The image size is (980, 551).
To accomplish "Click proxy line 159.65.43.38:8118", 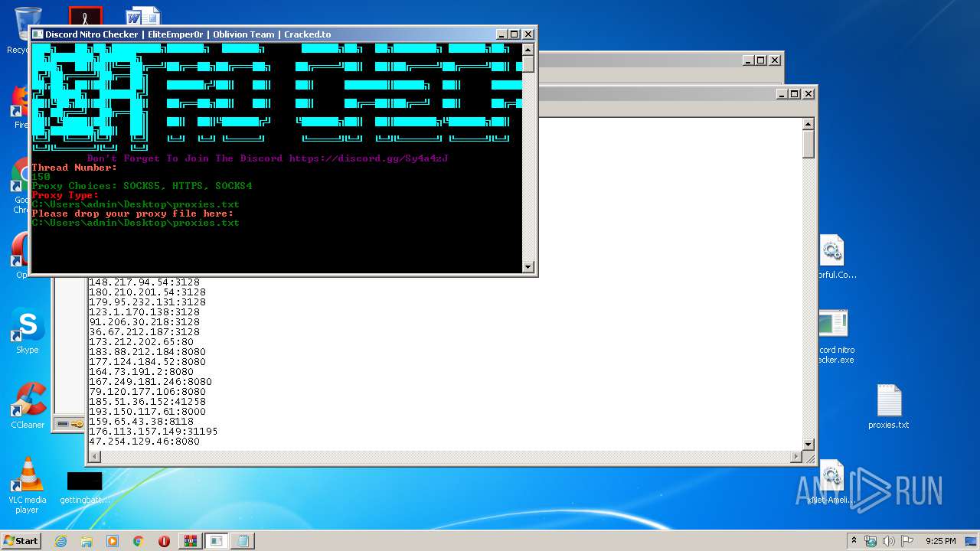I will 141,422.
